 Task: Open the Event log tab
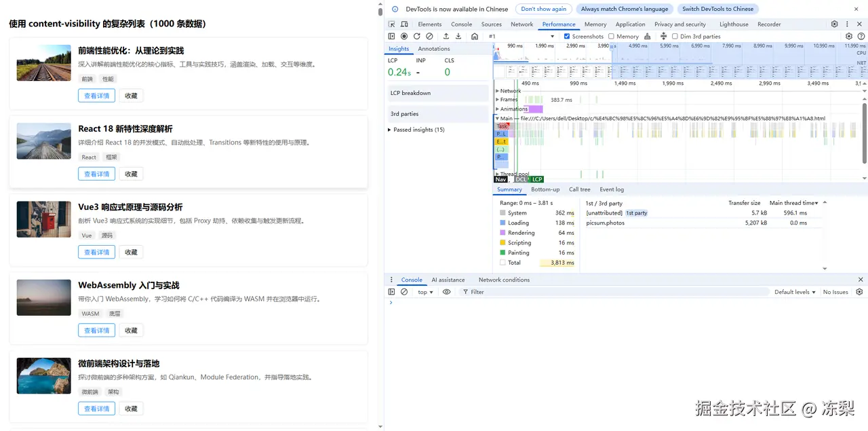point(612,189)
